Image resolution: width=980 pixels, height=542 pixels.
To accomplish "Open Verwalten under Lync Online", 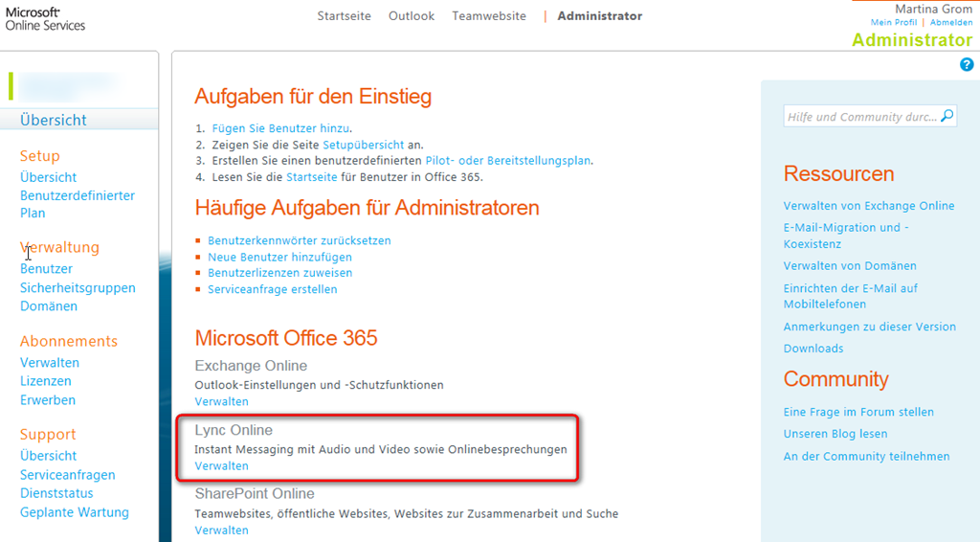I will tap(221, 466).
